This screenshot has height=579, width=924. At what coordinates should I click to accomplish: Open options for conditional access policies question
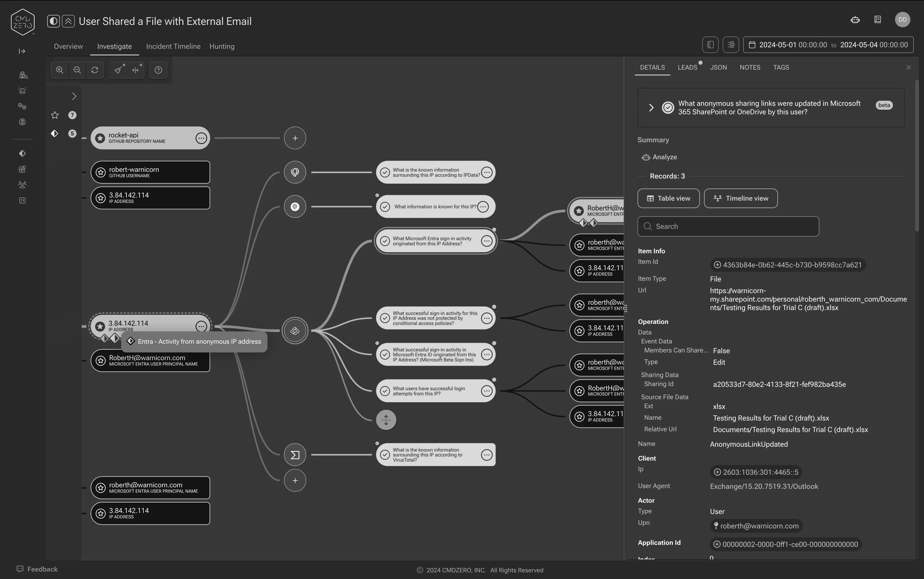(487, 318)
